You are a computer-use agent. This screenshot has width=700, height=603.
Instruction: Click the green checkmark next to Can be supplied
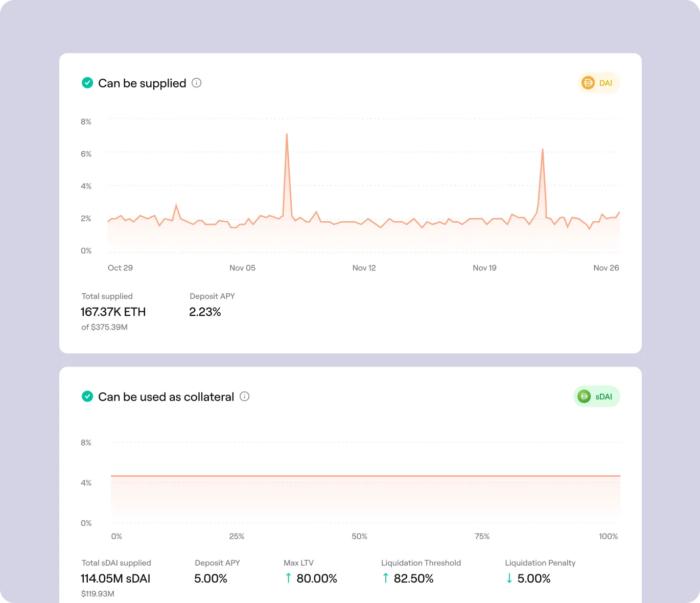tap(87, 83)
